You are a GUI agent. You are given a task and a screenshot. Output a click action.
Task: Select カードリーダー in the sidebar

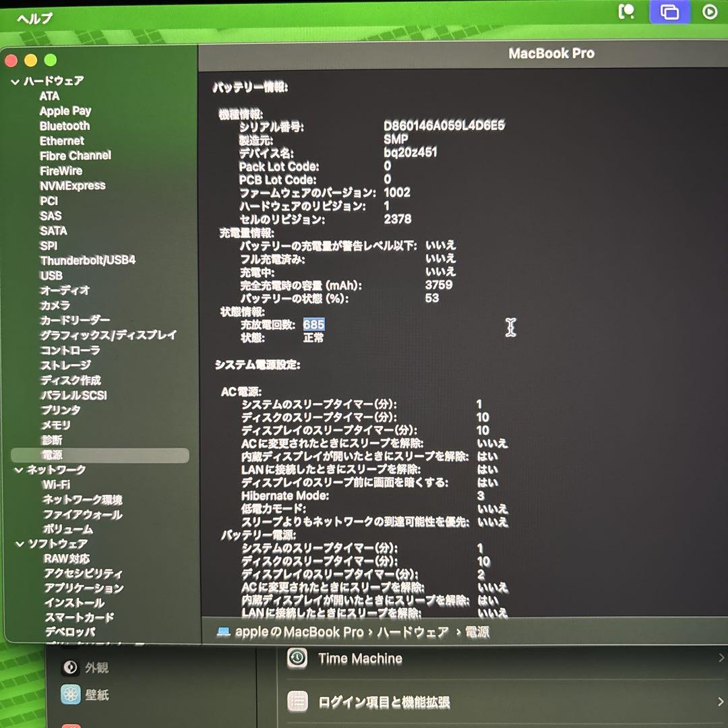(75, 320)
